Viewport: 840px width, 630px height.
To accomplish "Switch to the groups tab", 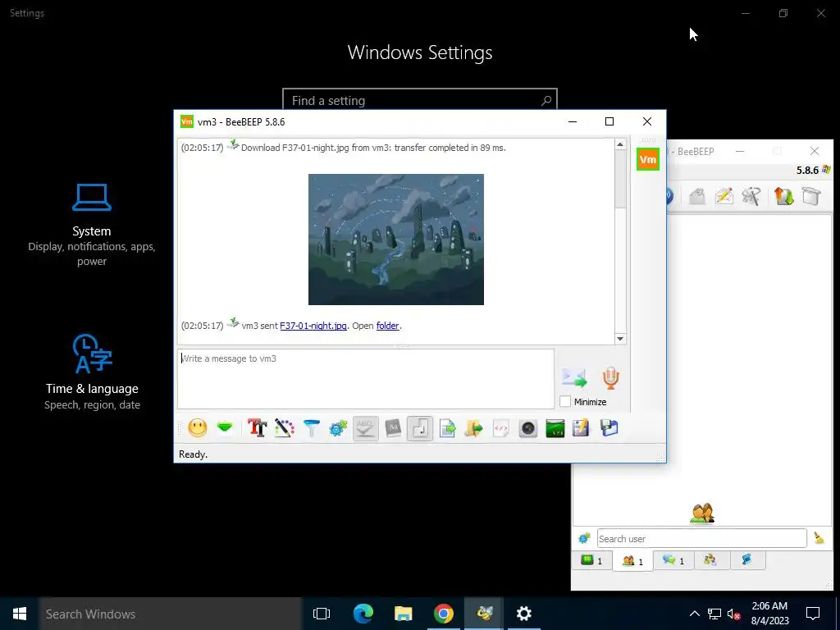I will [x=710, y=560].
